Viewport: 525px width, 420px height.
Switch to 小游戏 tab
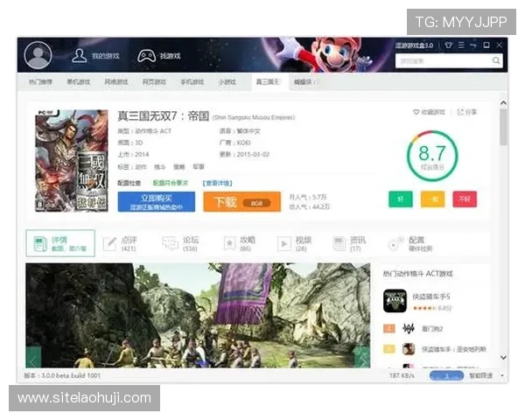pyautogui.click(x=227, y=81)
